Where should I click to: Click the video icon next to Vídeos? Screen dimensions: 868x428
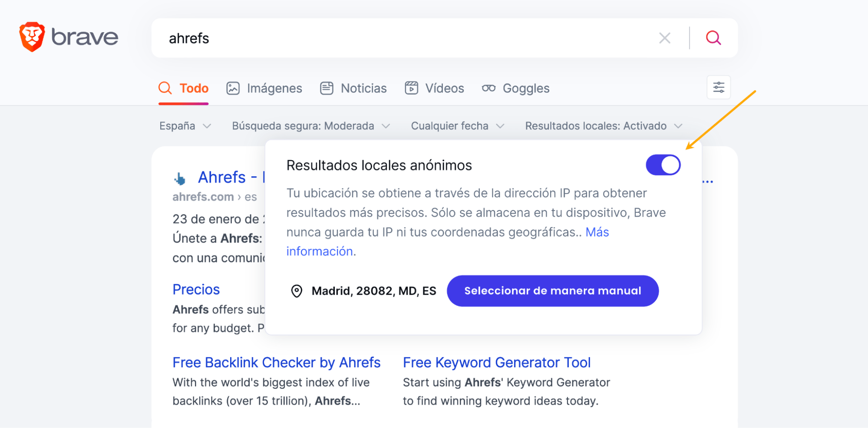tap(412, 88)
